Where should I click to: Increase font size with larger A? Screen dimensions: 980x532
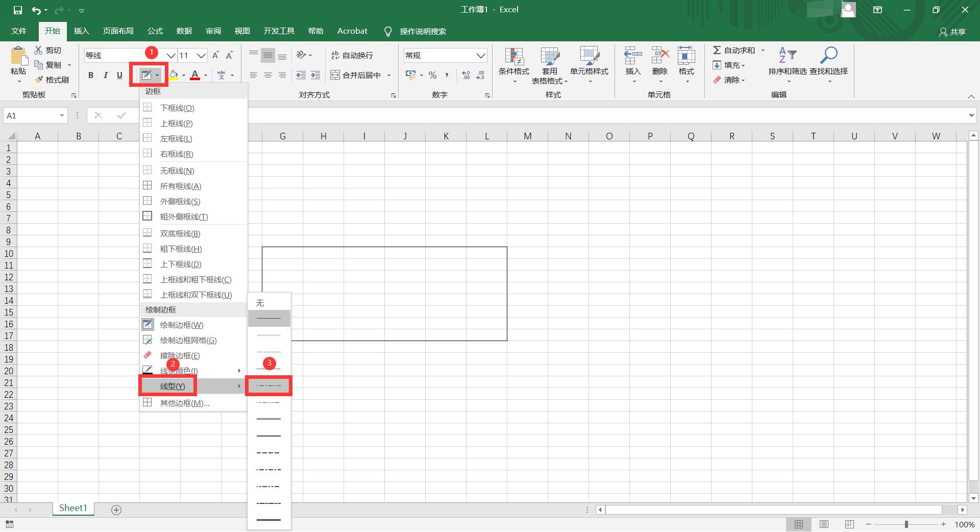click(x=215, y=55)
